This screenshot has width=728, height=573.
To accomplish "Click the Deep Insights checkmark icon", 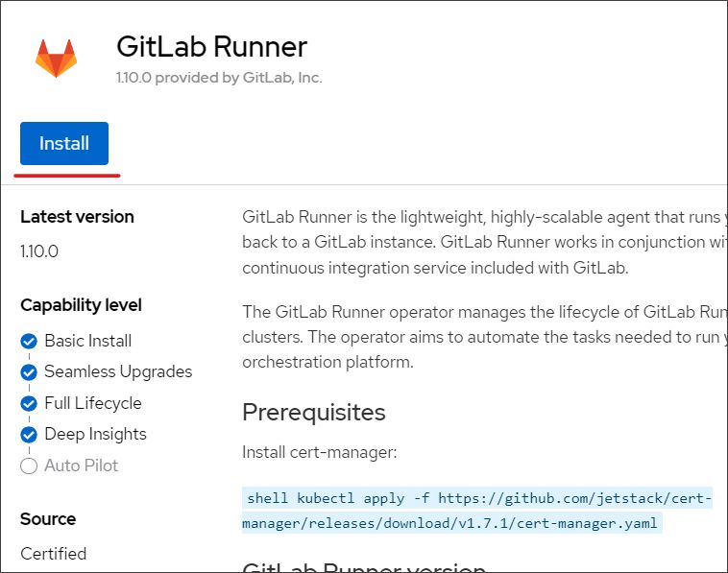I will (x=29, y=435).
